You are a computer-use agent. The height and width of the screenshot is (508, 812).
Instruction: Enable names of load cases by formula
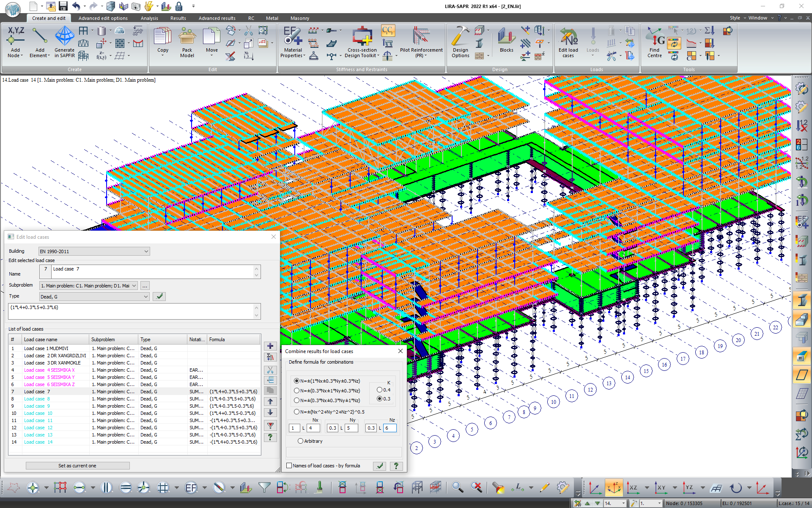pyautogui.click(x=289, y=466)
